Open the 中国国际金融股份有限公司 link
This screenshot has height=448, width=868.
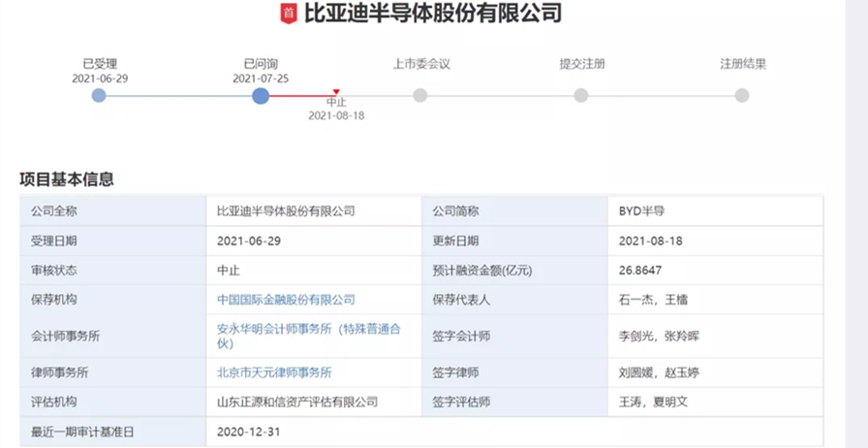click(x=286, y=300)
